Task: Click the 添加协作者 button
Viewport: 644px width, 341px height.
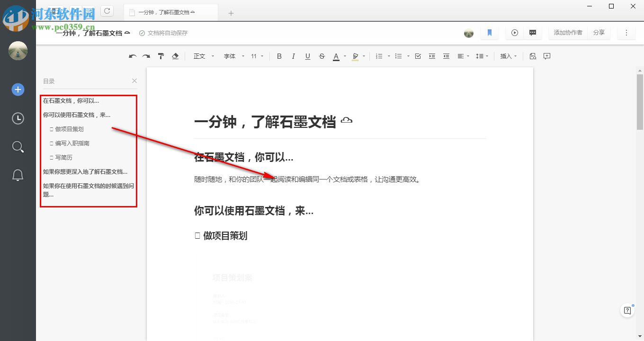Action: 568,33
